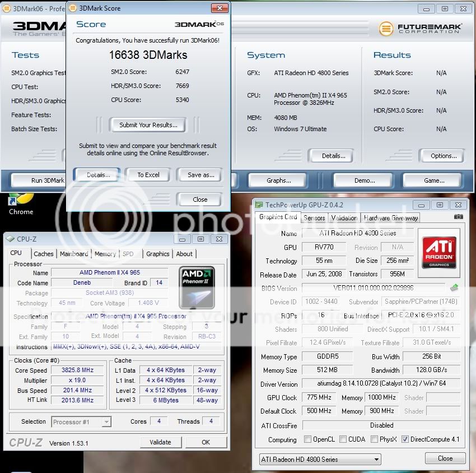The height and width of the screenshot is (473, 476).
Task: Click the Core Speed value 3825.8 MHz
Action: 77,370
